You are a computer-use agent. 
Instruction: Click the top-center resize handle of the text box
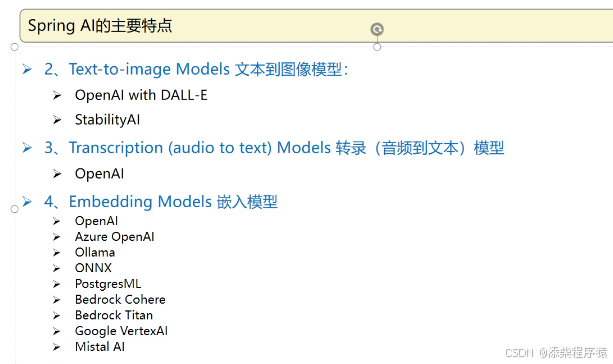coord(377,47)
